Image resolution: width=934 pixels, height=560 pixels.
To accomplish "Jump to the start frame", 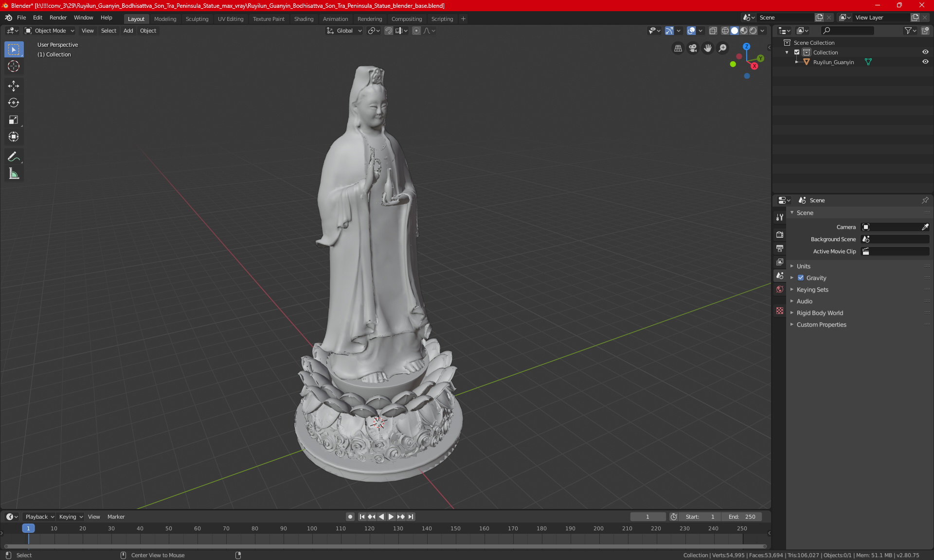I will 362,517.
